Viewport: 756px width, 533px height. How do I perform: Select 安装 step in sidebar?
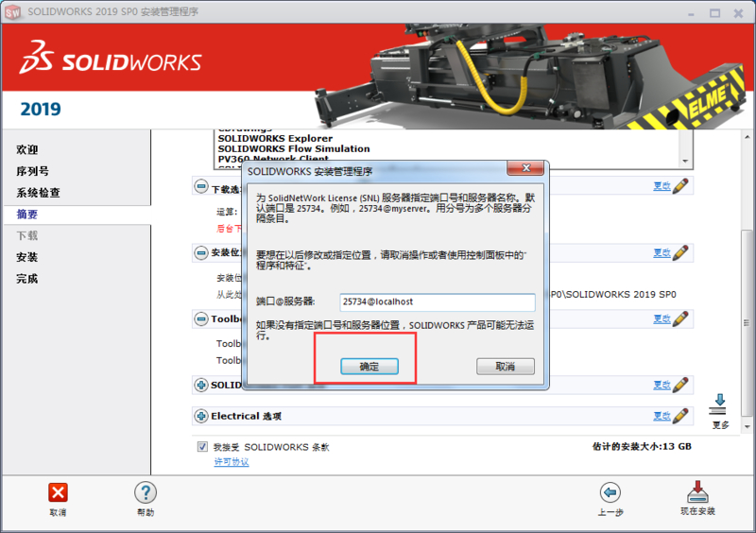(x=27, y=257)
